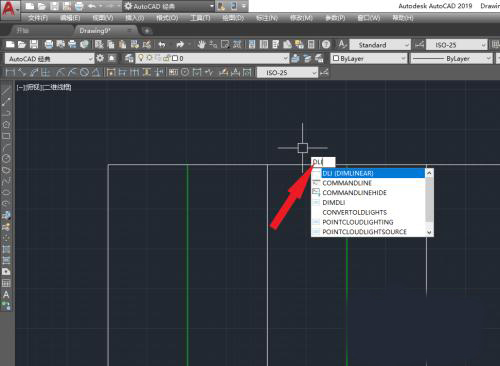Toggle layer 0 lock padlock icon
This screenshot has height=366, width=500.
(x=166, y=58)
